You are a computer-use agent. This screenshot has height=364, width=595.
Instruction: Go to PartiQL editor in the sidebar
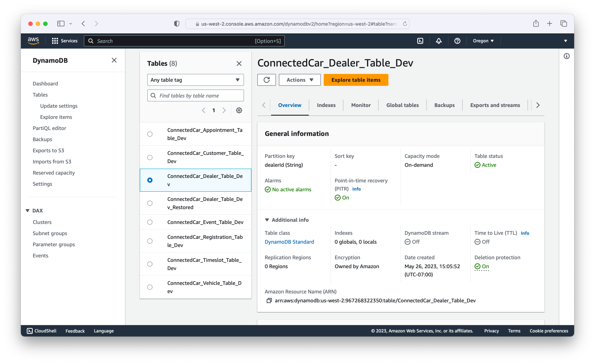(x=49, y=128)
